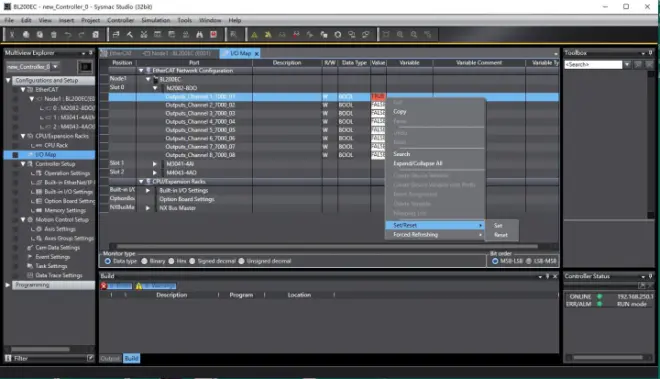Image resolution: width=660 pixels, height=379 pixels.
Task: Open the Controller menu
Action: tap(120, 20)
